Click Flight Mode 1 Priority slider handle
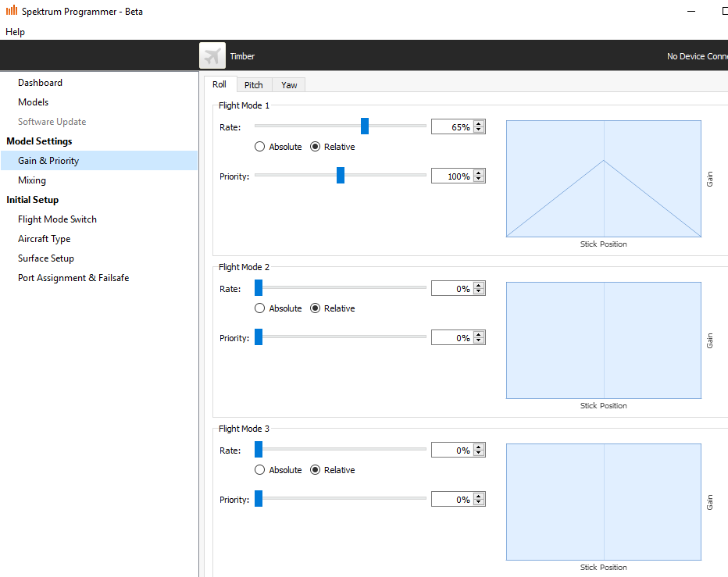 [x=341, y=175]
